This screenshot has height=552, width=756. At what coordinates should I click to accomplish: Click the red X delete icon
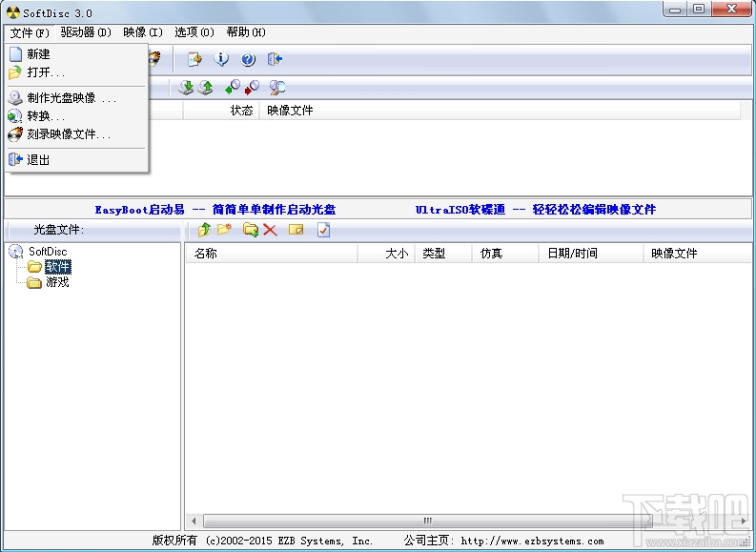(270, 230)
